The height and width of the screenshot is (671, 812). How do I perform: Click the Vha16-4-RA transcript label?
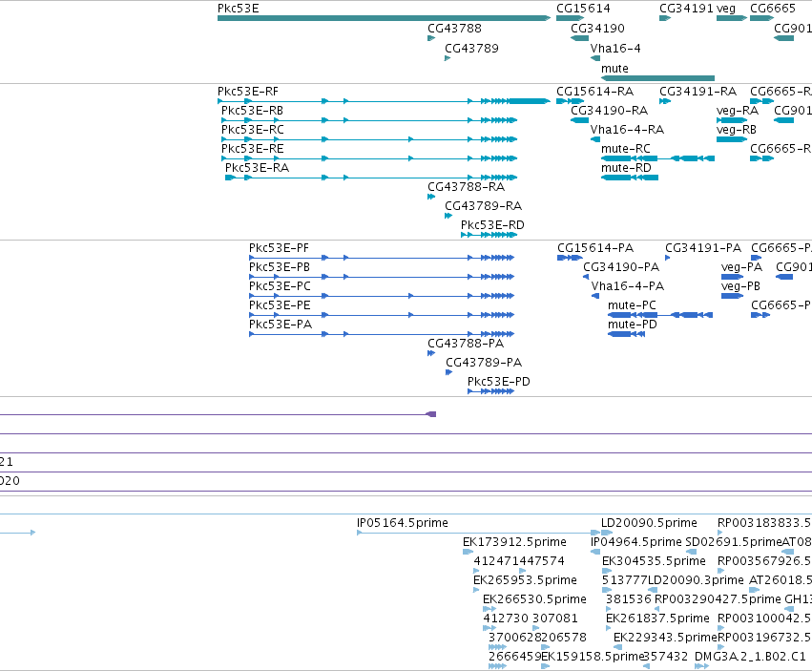coord(627,130)
